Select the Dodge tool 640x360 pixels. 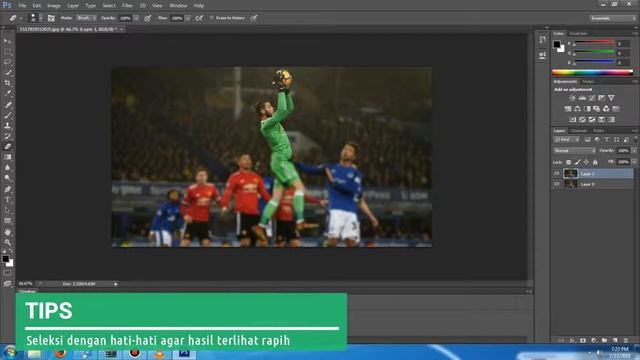pos(7,178)
